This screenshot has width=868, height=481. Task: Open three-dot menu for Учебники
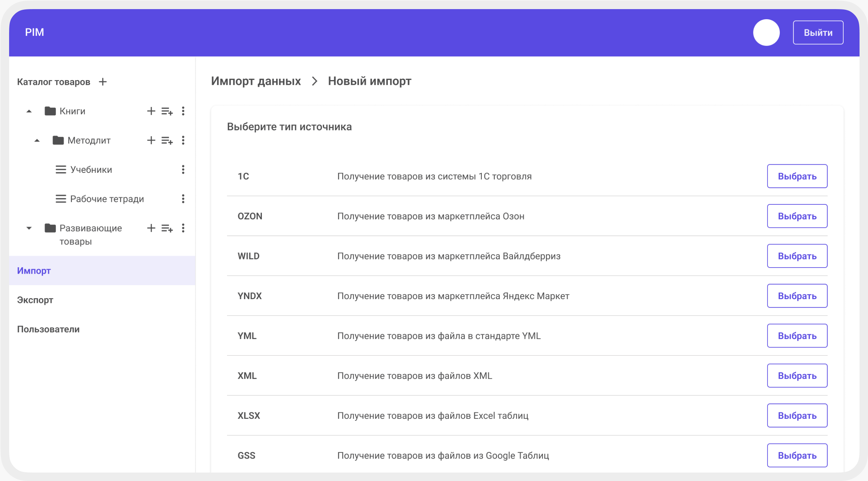(x=183, y=170)
